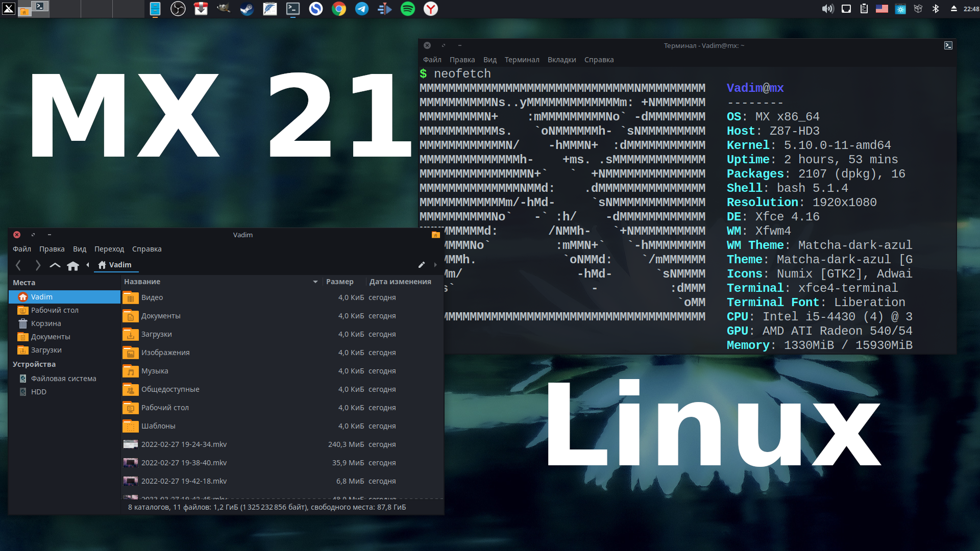Open the volume control in the tray
Image resolution: width=980 pixels, height=551 pixels.
[x=827, y=9]
